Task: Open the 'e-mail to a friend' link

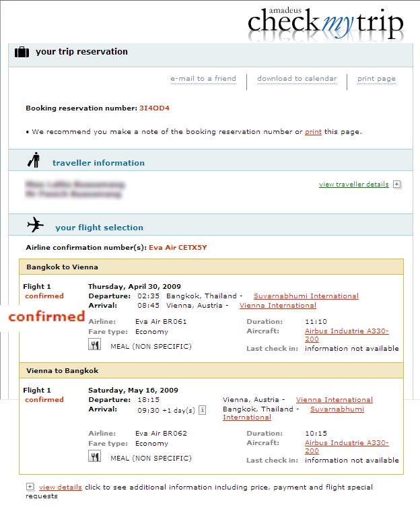Action: click(x=203, y=79)
